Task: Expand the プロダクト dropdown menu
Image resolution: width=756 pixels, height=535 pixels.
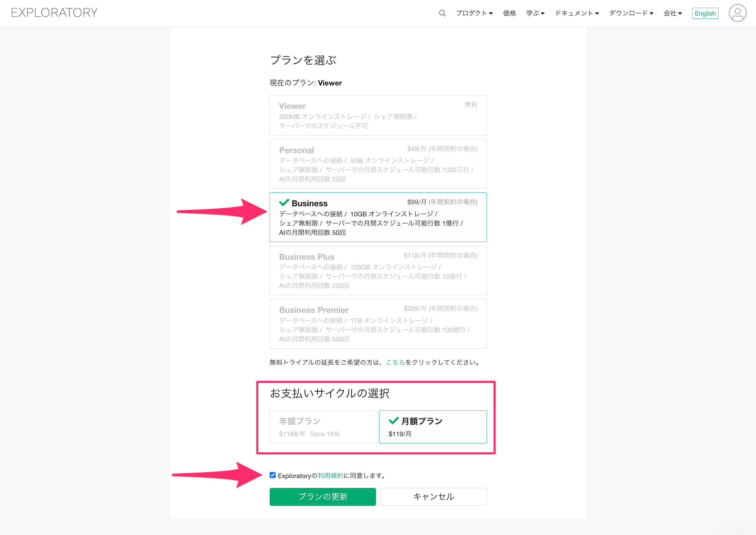Action: (x=474, y=13)
